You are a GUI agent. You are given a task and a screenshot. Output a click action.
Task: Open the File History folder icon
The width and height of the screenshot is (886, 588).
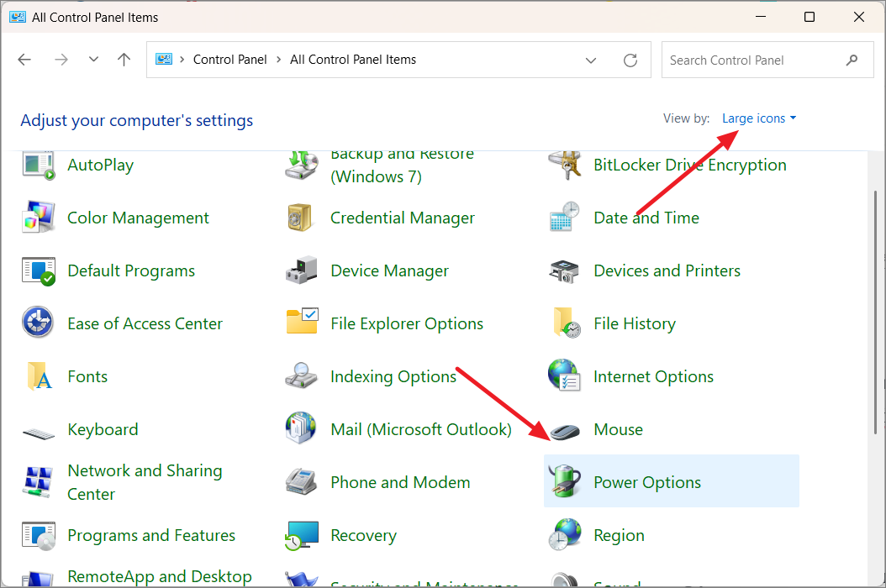[x=567, y=323]
